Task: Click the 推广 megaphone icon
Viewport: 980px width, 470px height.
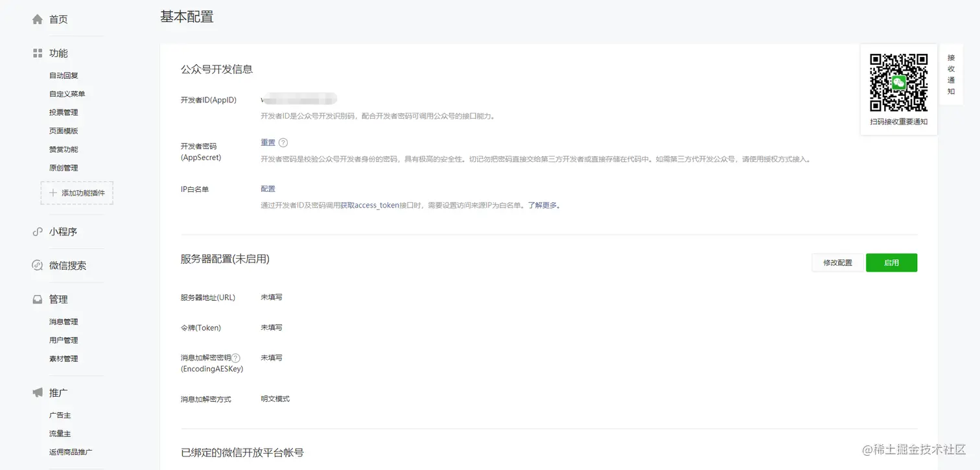Action: (x=38, y=393)
